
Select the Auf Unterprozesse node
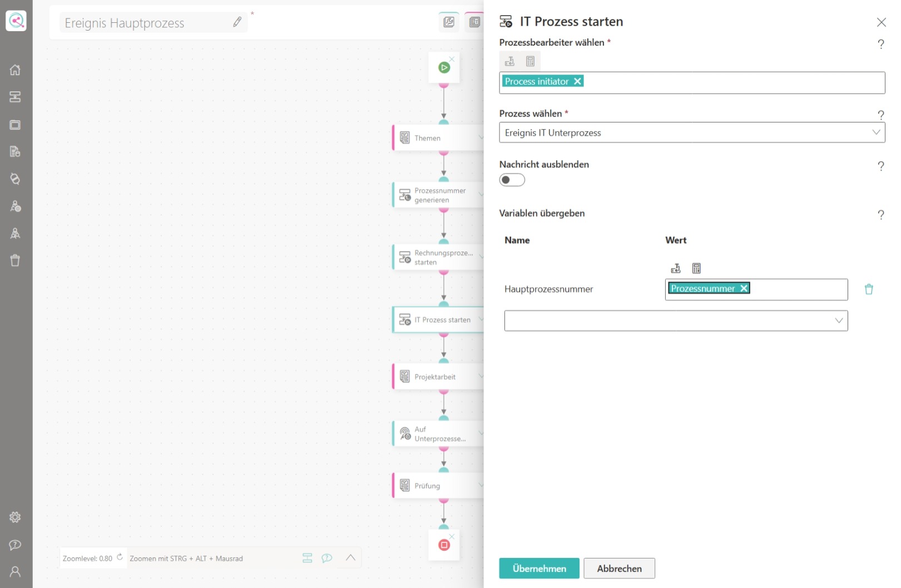[x=438, y=434]
